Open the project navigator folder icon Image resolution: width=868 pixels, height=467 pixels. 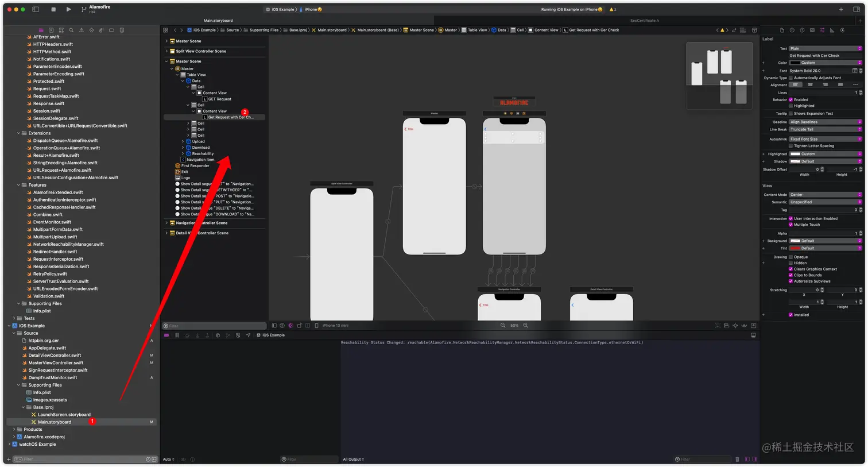[41, 30]
